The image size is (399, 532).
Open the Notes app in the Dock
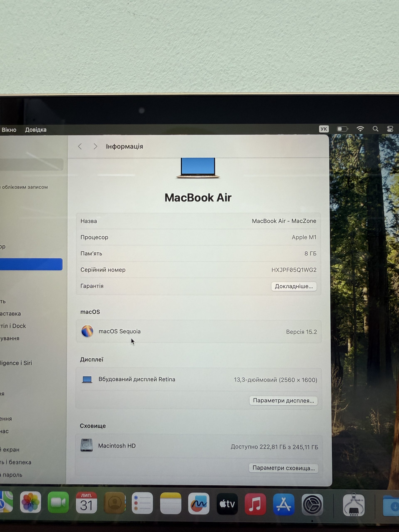pos(171,503)
